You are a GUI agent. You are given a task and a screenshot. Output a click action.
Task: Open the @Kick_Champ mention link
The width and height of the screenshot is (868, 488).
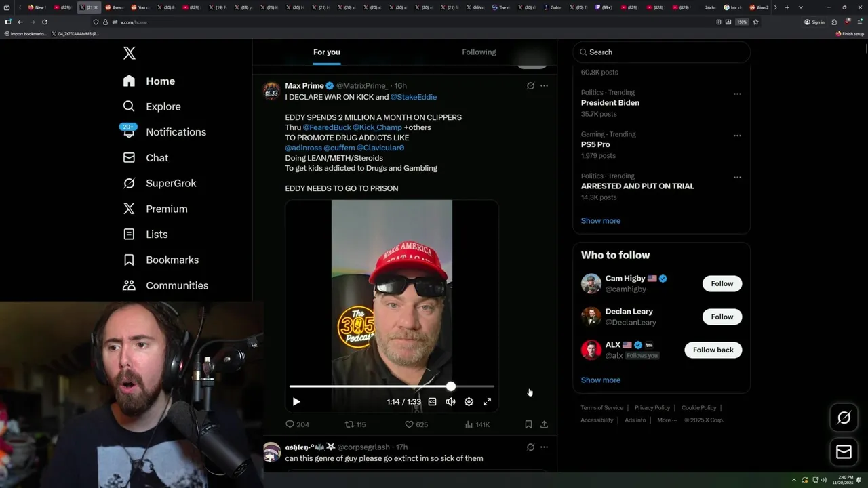click(377, 127)
